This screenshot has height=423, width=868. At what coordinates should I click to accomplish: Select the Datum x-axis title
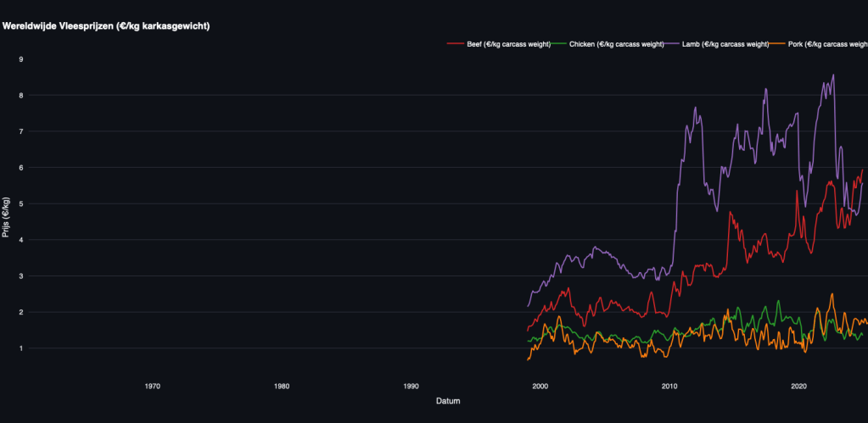pyautogui.click(x=448, y=400)
